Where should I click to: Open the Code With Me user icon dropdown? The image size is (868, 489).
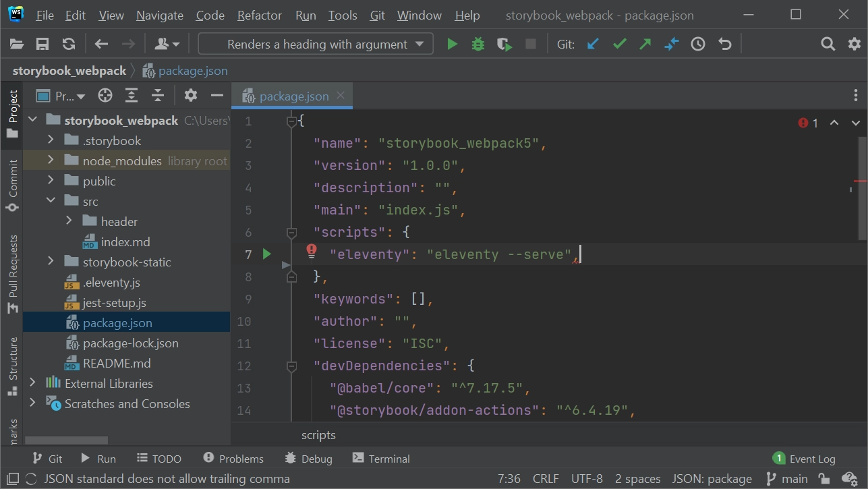(167, 45)
